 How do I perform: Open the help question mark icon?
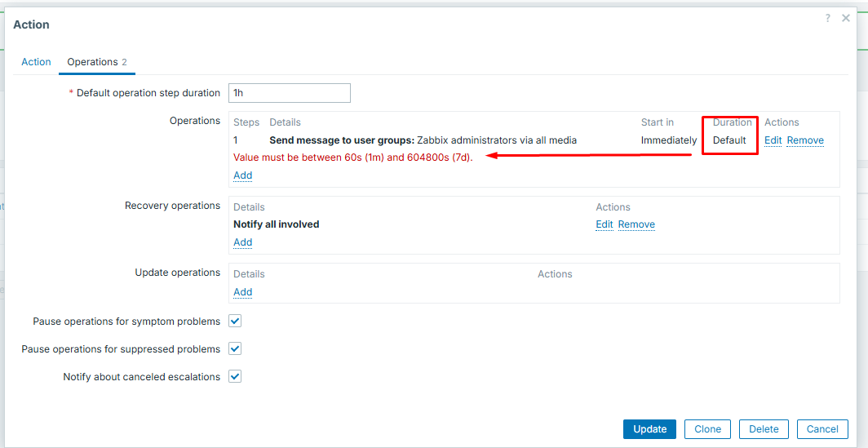pyautogui.click(x=827, y=18)
